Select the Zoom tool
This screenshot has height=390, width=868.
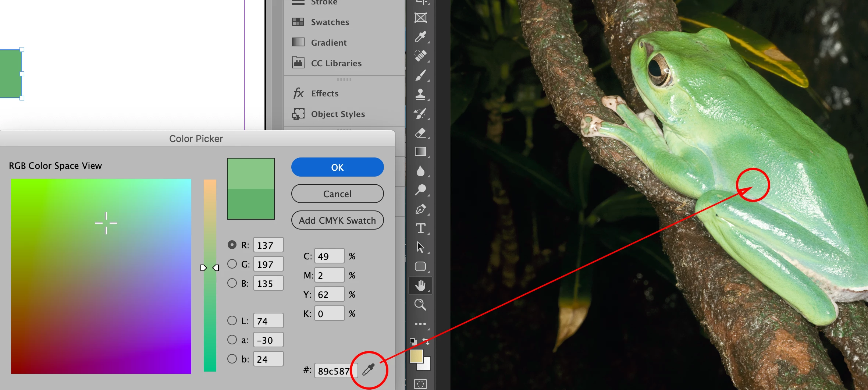pos(420,305)
